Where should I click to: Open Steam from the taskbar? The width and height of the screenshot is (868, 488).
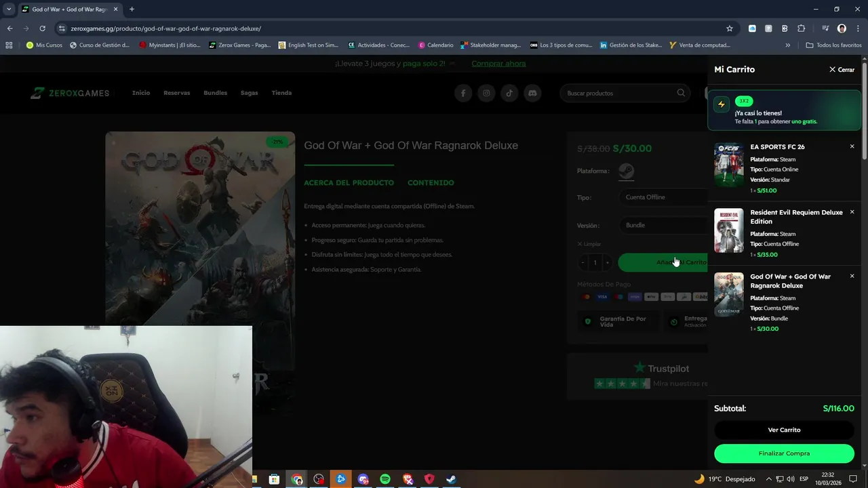[x=451, y=479]
